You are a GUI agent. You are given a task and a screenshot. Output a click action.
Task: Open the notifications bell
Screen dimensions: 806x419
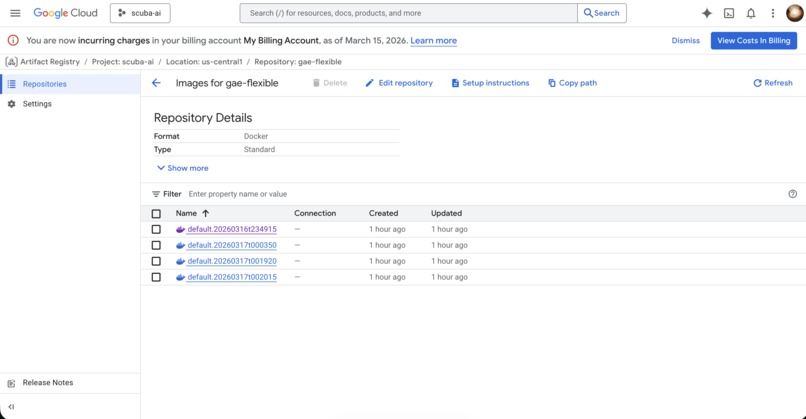pos(751,13)
